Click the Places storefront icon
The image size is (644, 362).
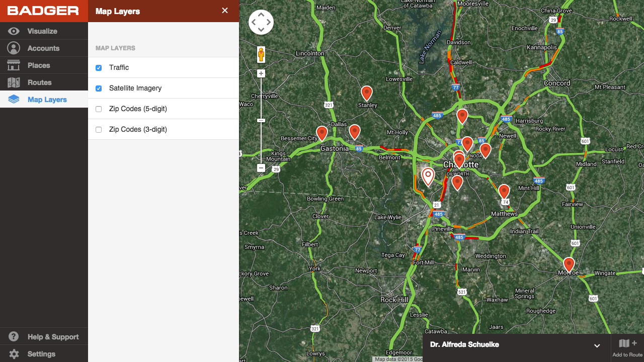pyautogui.click(x=14, y=65)
